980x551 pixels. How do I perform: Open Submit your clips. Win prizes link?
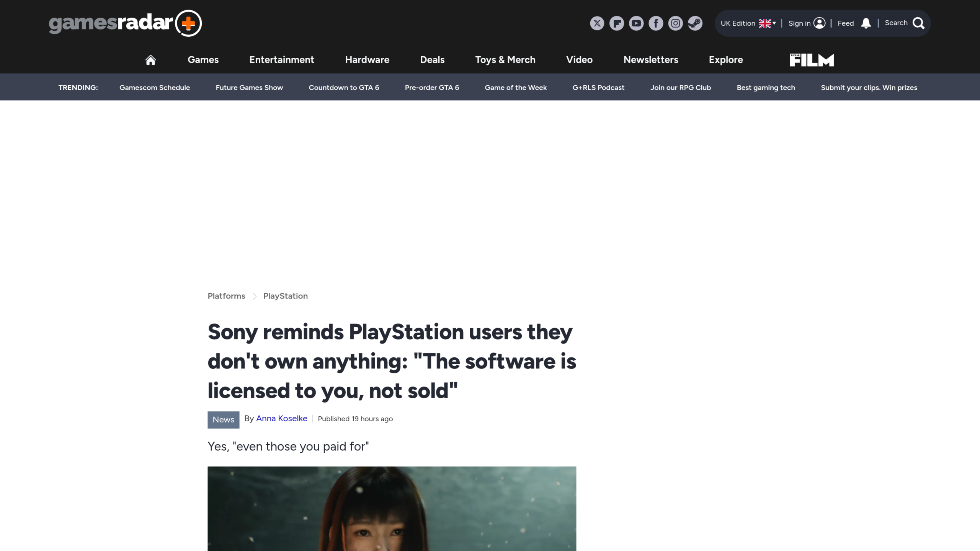tap(869, 88)
